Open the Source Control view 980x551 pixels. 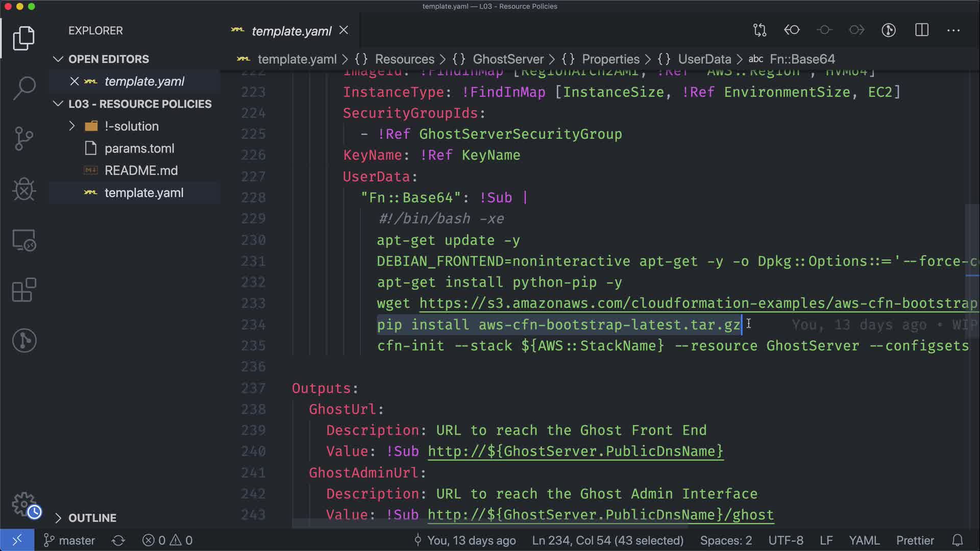click(x=24, y=139)
